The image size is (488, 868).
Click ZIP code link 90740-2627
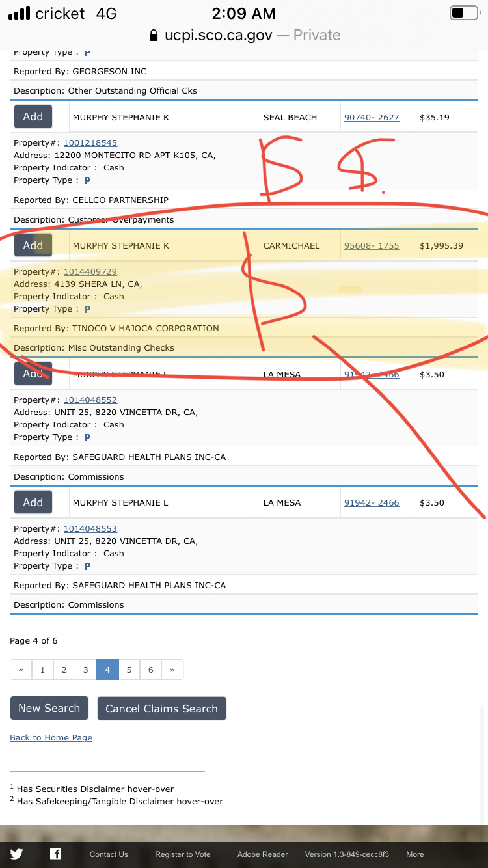372,117
